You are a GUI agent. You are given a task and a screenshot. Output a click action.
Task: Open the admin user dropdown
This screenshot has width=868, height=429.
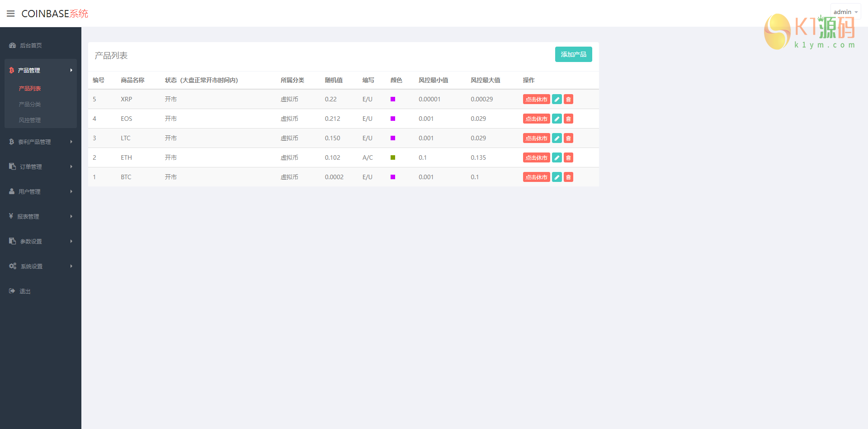point(845,12)
